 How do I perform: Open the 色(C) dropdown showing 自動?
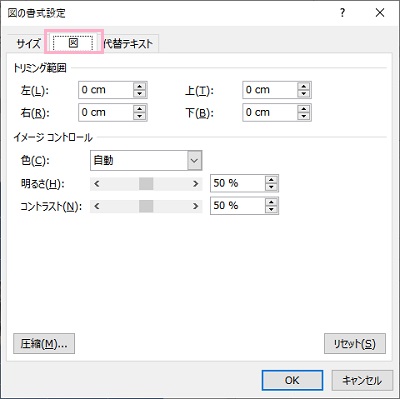click(x=146, y=161)
